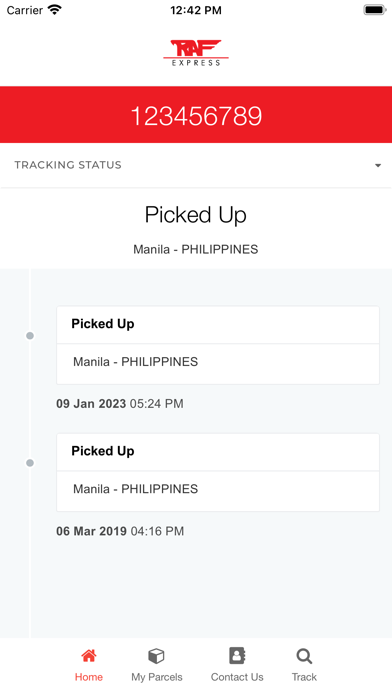This screenshot has width=392, height=696.
Task: Tap the Track tab label
Action: click(x=304, y=677)
